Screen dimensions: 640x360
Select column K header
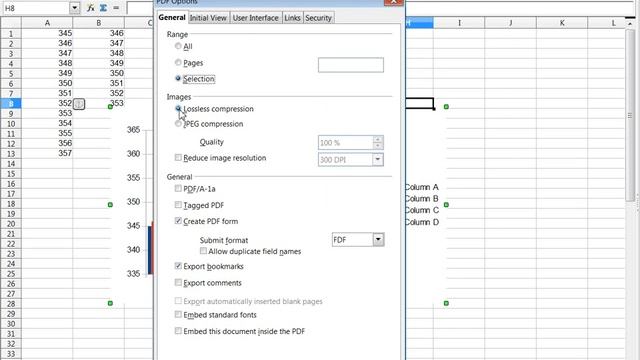[x=562, y=23]
